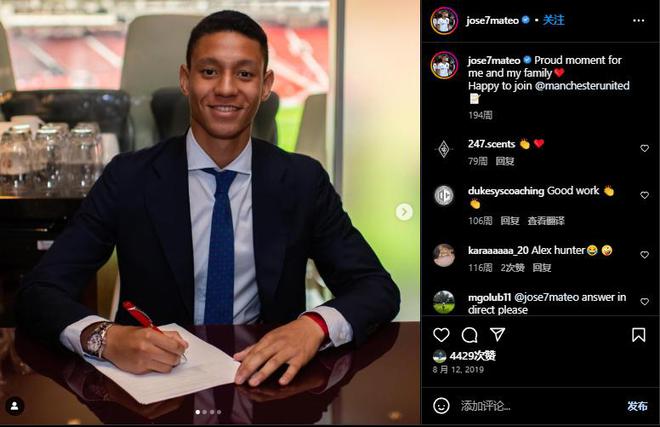Click 查看翻译 under dukesyscoaching comment
The height and width of the screenshot is (427, 660).
coord(546,221)
